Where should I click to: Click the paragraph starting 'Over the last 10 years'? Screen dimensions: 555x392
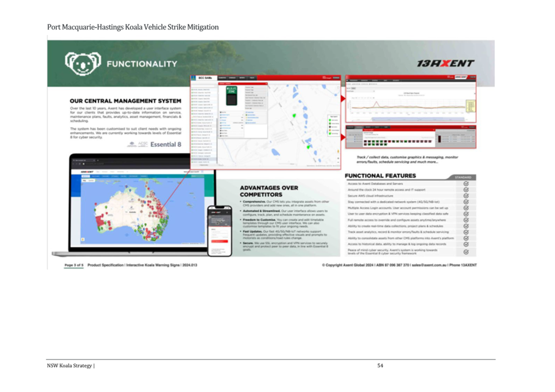pyautogui.click(x=126, y=114)
